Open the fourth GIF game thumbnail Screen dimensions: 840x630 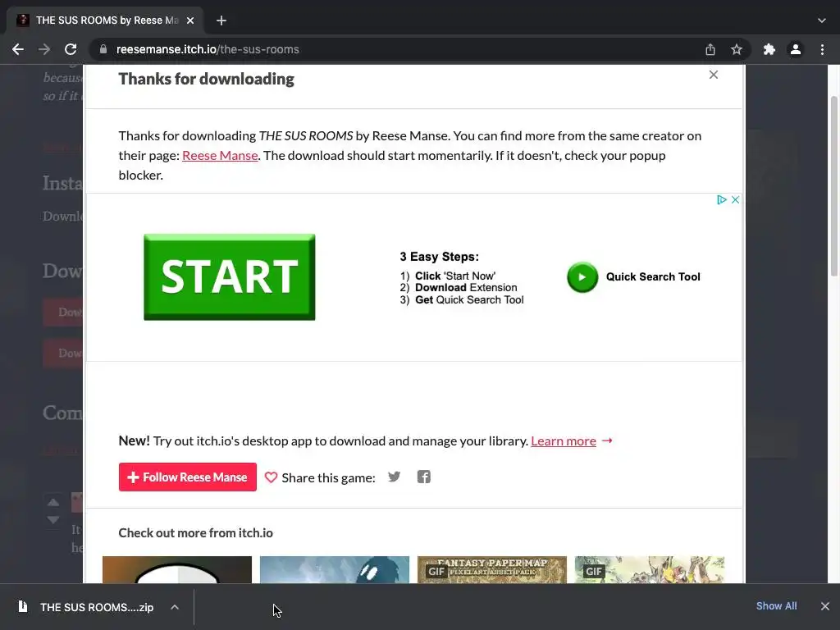click(650, 569)
